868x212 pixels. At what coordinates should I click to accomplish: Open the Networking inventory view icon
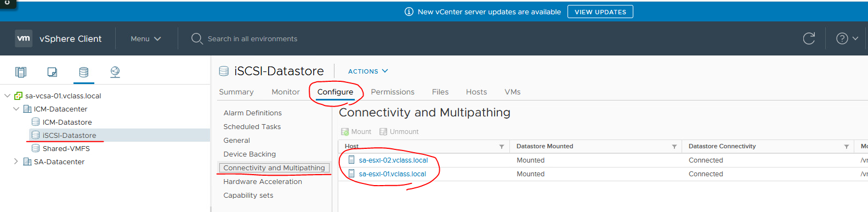[115, 72]
